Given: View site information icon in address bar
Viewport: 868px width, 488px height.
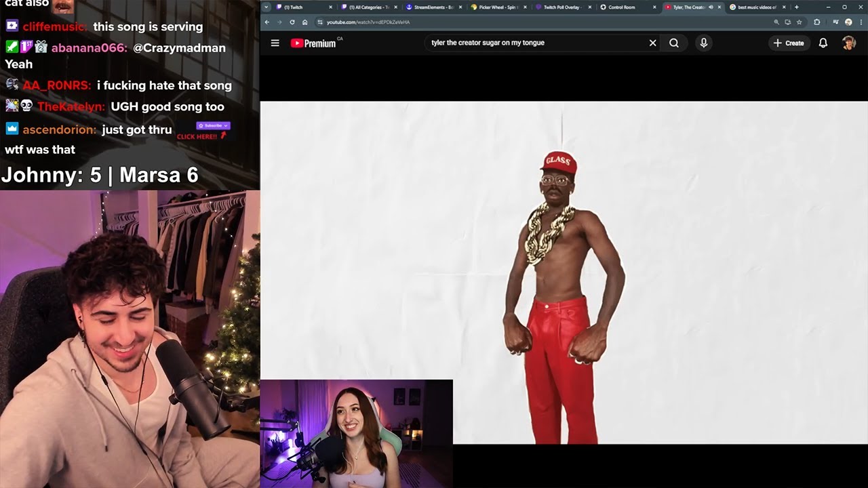Looking at the screenshot, I should [x=320, y=22].
